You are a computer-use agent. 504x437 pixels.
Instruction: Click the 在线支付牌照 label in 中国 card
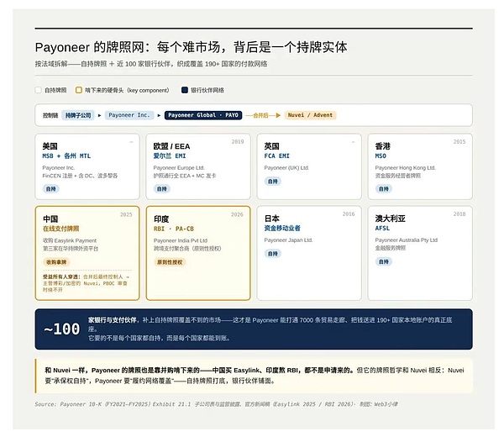[x=61, y=229]
